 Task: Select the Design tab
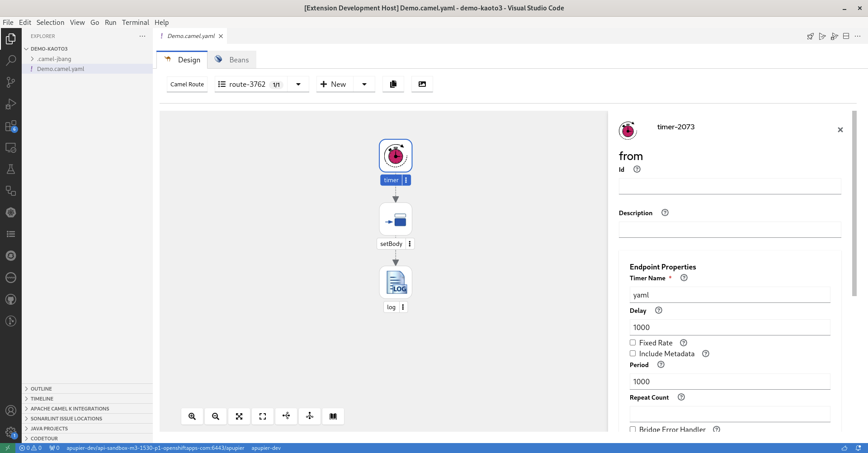click(182, 60)
